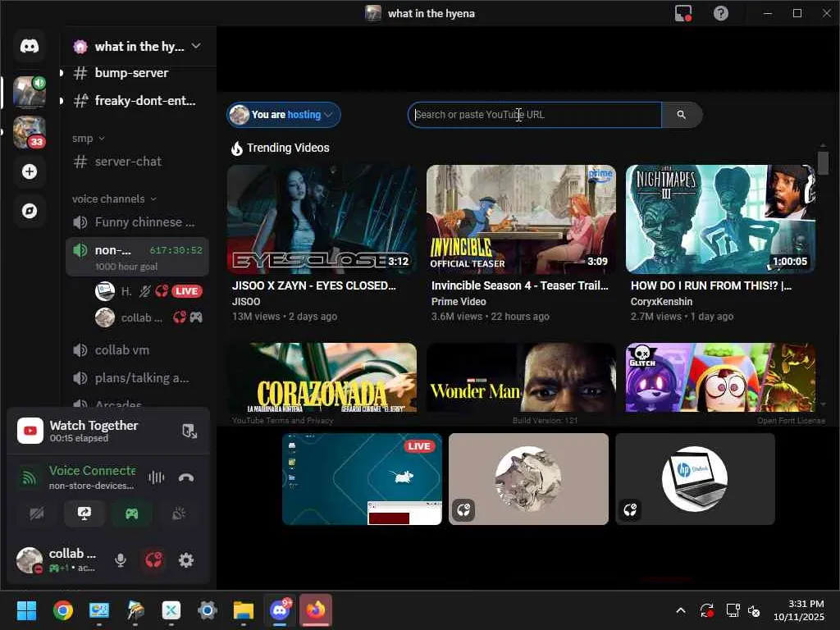Image resolution: width=840 pixels, height=630 pixels.
Task: Open the Prime Video channel name
Action: 459,302
